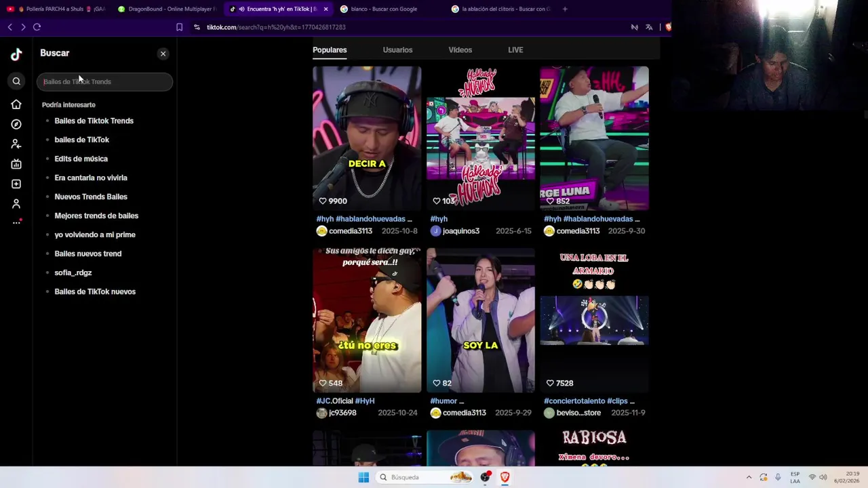Open the Windows Start button
Screen dimensions: 868x488
point(363,477)
